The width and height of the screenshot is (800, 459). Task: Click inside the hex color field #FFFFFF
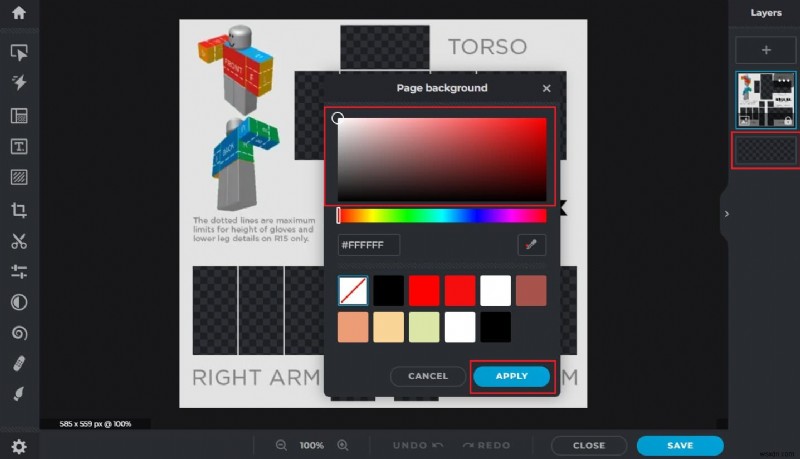point(369,245)
